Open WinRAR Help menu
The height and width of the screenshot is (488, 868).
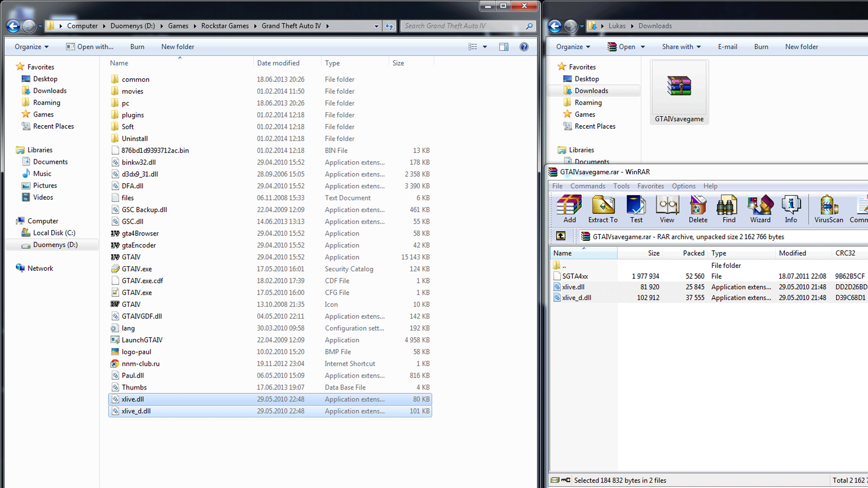(x=710, y=186)
